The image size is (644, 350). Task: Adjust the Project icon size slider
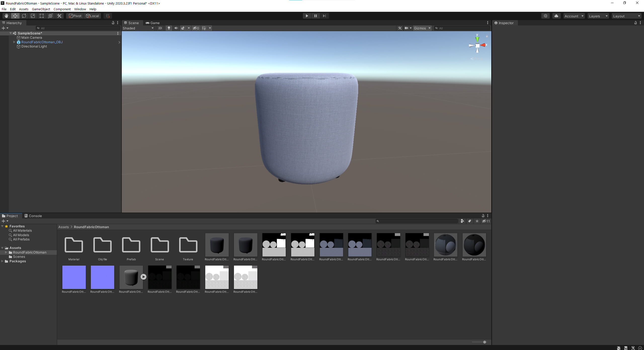coord(484,342)
